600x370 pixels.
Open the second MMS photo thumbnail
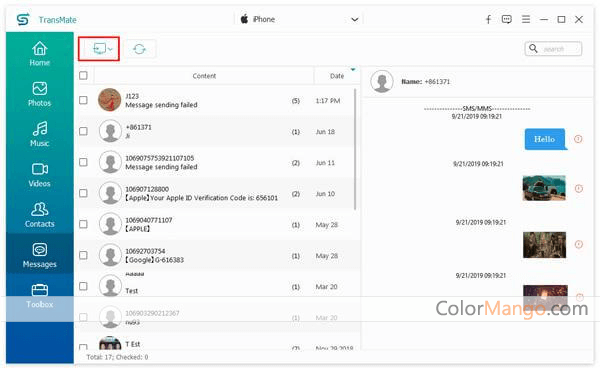(x=544, y=244)
